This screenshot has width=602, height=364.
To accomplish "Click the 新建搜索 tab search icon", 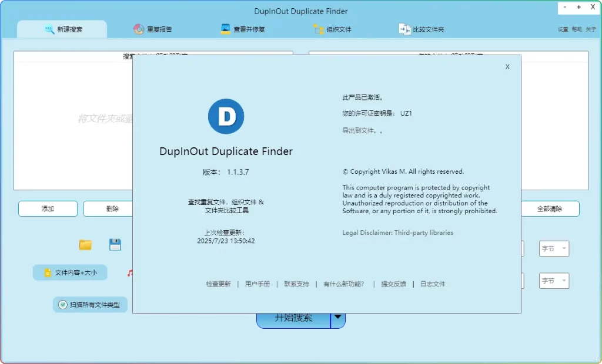I will click(49, 29).
